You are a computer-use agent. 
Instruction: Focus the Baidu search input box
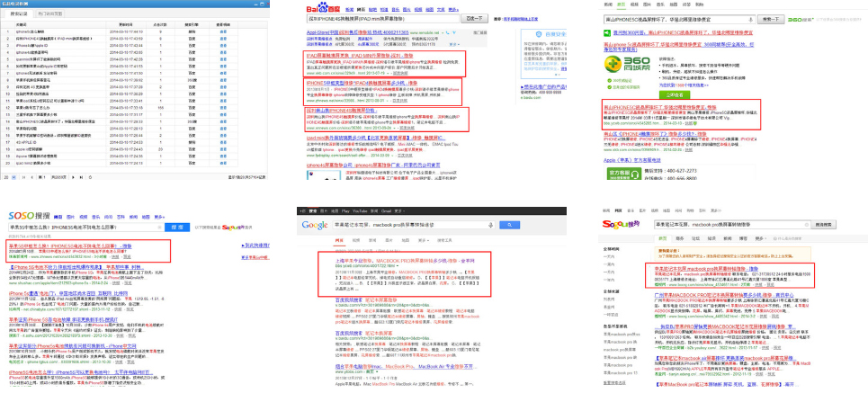(381, 19)
